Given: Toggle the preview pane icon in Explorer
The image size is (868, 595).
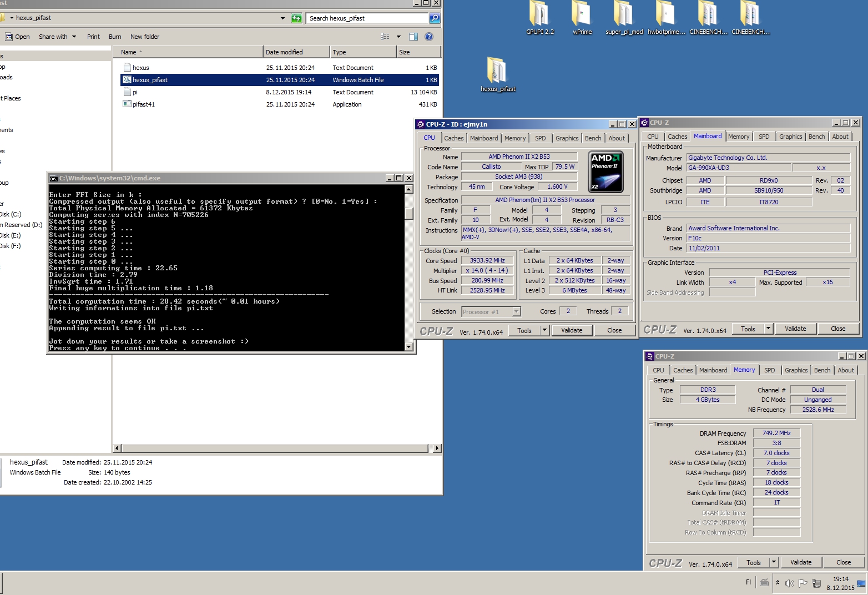Looking at the screenshot, I should click(413, 37).
